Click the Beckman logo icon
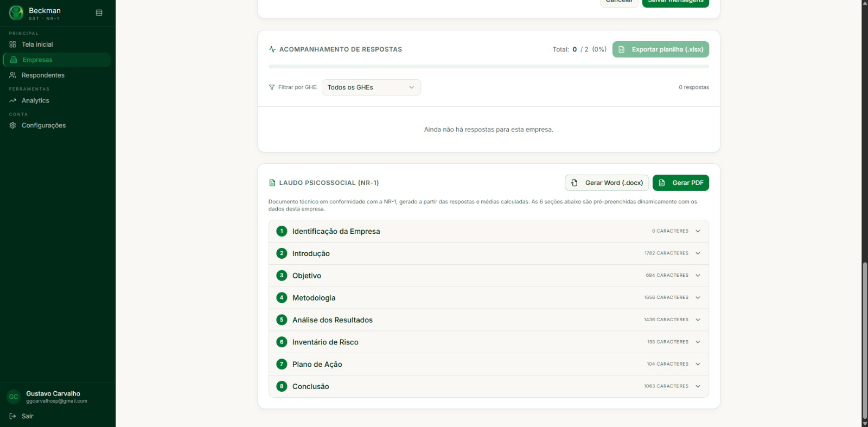 click(16, 12)
